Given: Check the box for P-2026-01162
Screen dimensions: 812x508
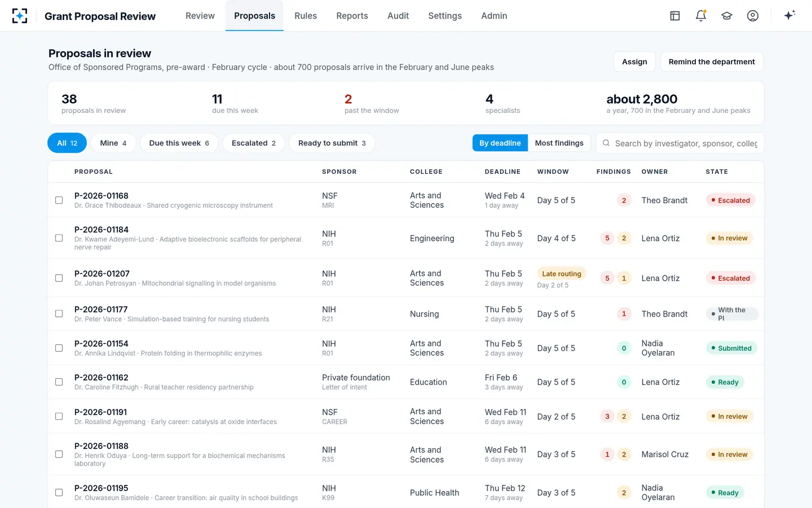Looking at the screenshot, I should click(59, 382).
